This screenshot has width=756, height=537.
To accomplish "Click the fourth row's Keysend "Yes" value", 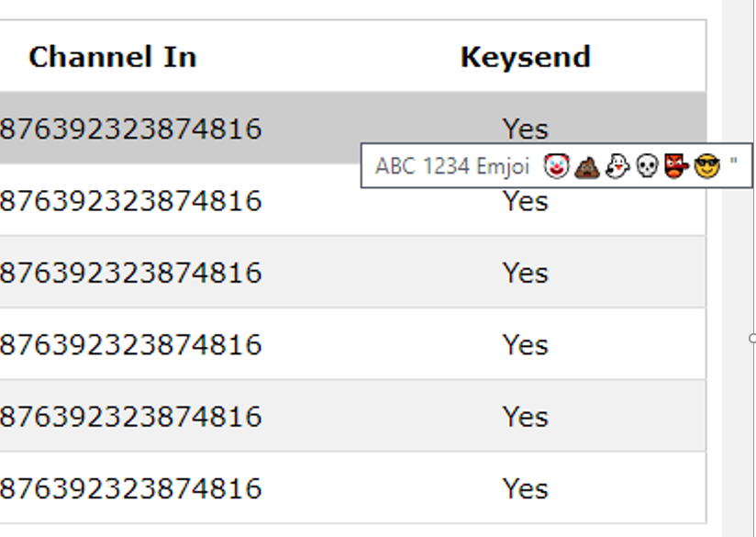I will [525, 345].
